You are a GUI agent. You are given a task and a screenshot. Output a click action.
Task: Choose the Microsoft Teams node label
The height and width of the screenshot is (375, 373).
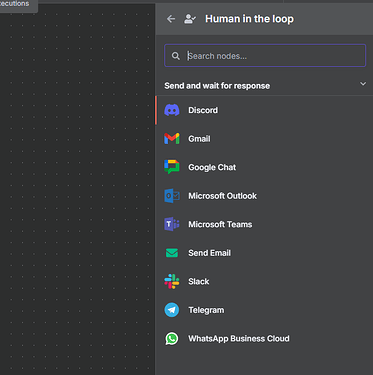[220, 224]
